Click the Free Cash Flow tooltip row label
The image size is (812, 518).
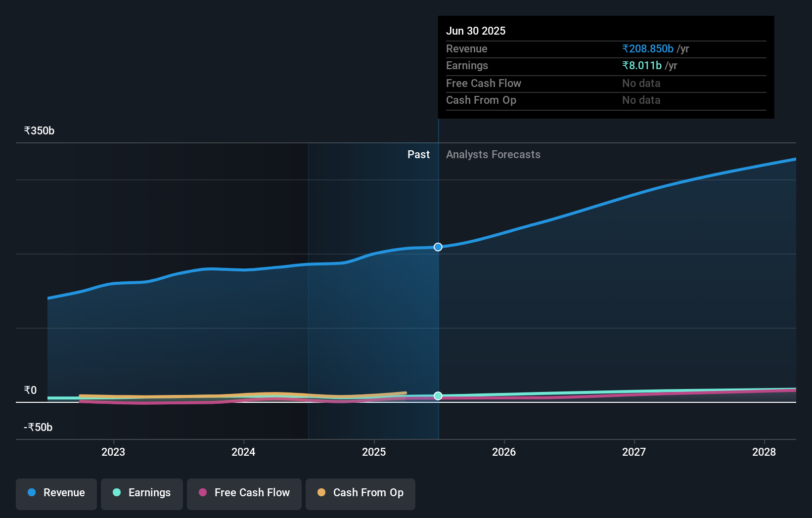(x=484, y=83)
